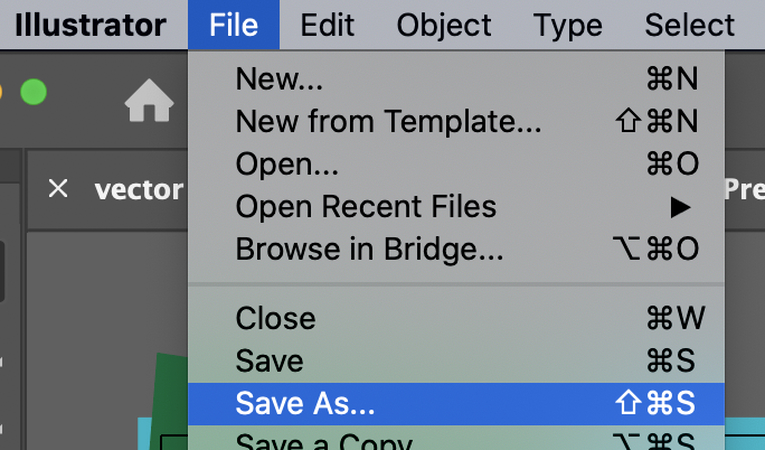
Task: Select New from Template... menu entry
Action: tap(388, 122)
